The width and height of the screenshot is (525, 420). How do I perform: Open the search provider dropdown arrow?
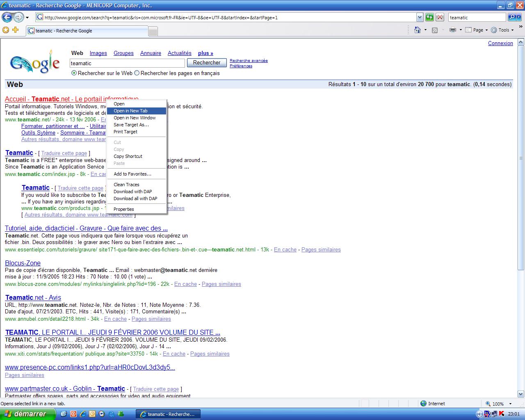[519, 17]
